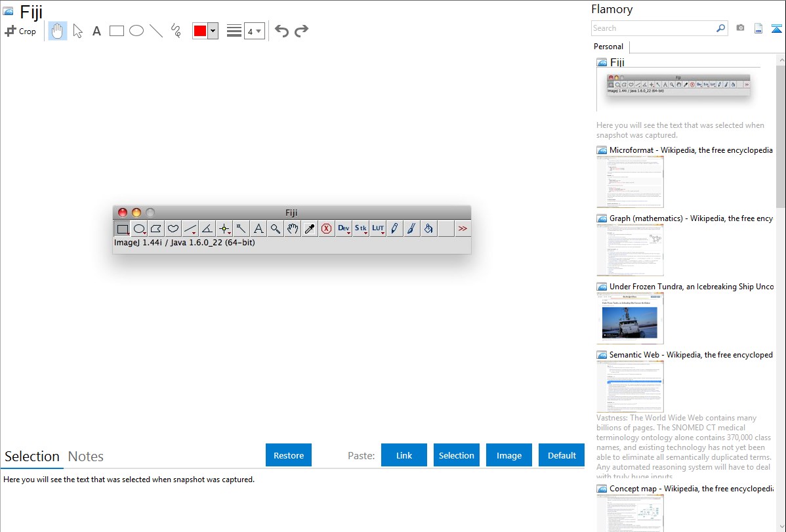Select the Fiji scrolling hand tool
Screen dimensions: 786x532
tap(292, 229)
